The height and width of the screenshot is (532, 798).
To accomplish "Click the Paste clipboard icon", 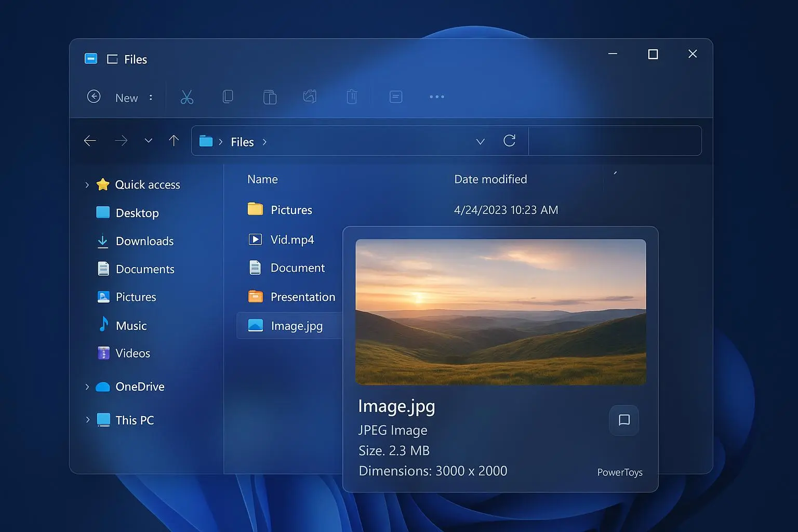I will pos(270,97).
